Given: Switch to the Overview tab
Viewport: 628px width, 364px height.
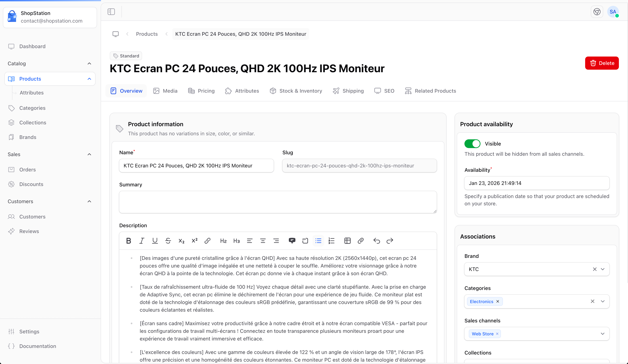Looking at the screenshot, I should (x=126, y=91).
